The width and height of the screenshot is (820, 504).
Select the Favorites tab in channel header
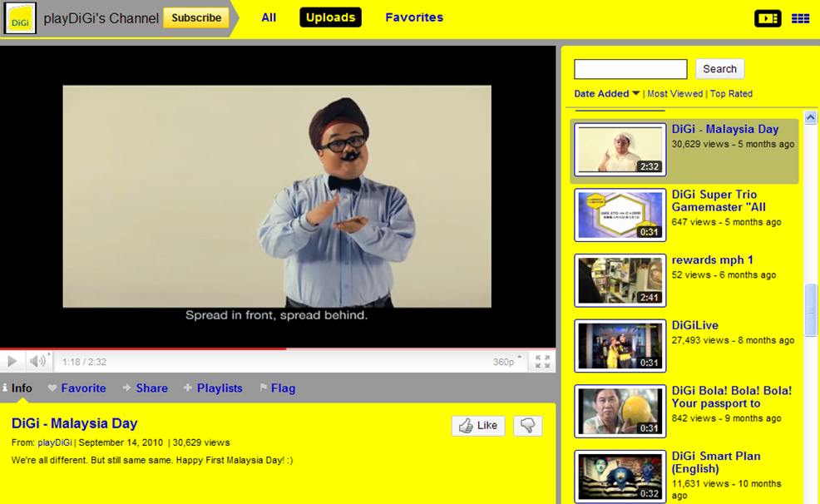414,17
